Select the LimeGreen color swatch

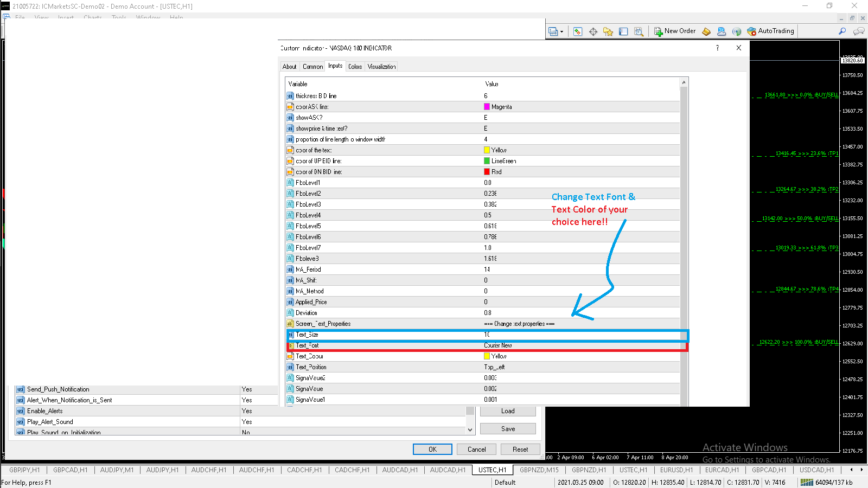point(487,161)
